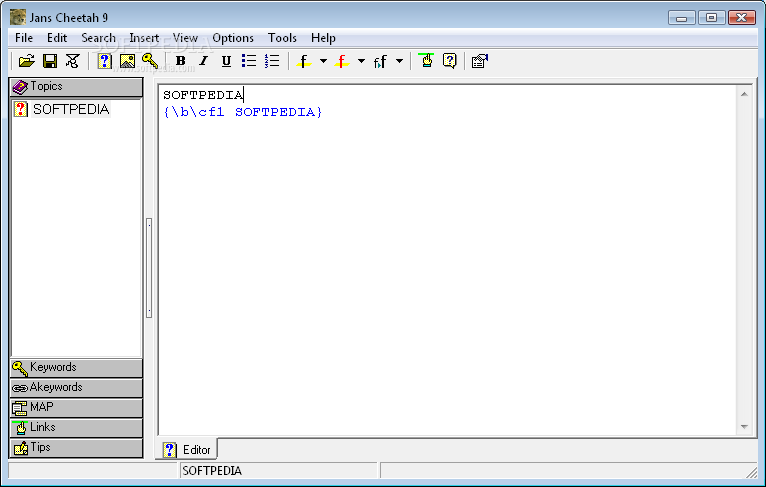Click editor scrollbar down arrow
Viewport: 766px width, 487px height.
744,427
